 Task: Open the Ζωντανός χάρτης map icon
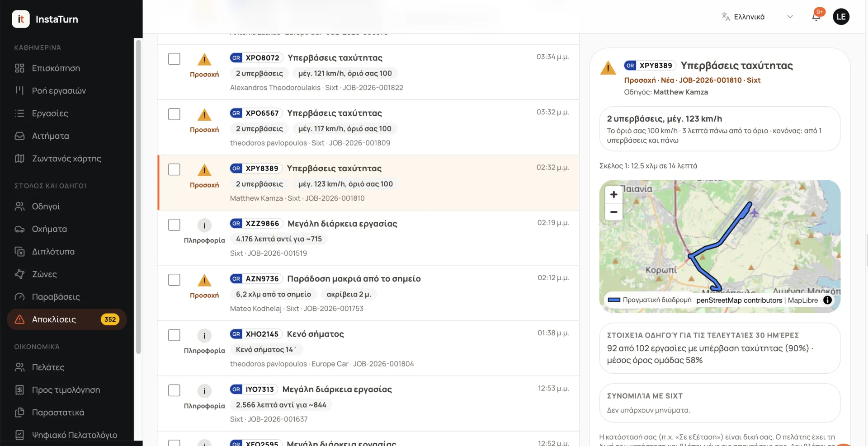pos(19,159)
